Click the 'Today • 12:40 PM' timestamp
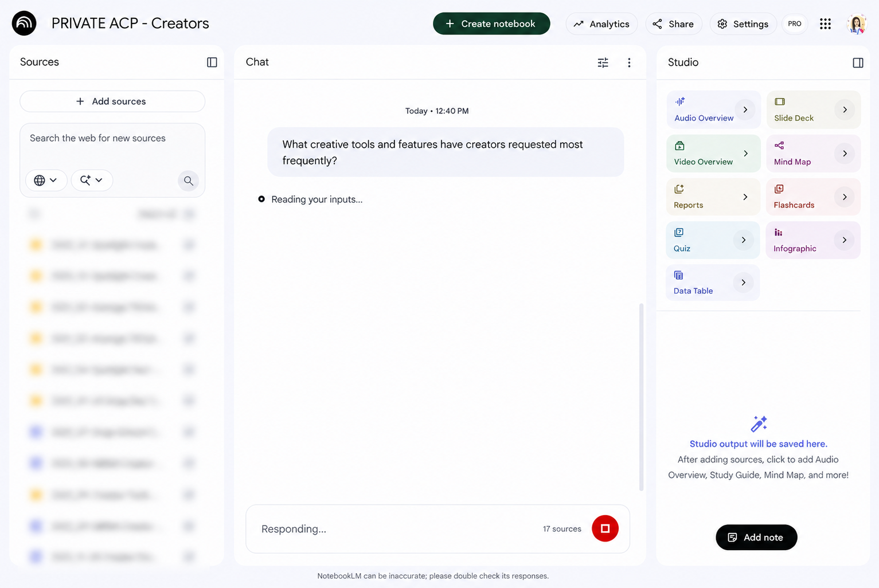 437,111
